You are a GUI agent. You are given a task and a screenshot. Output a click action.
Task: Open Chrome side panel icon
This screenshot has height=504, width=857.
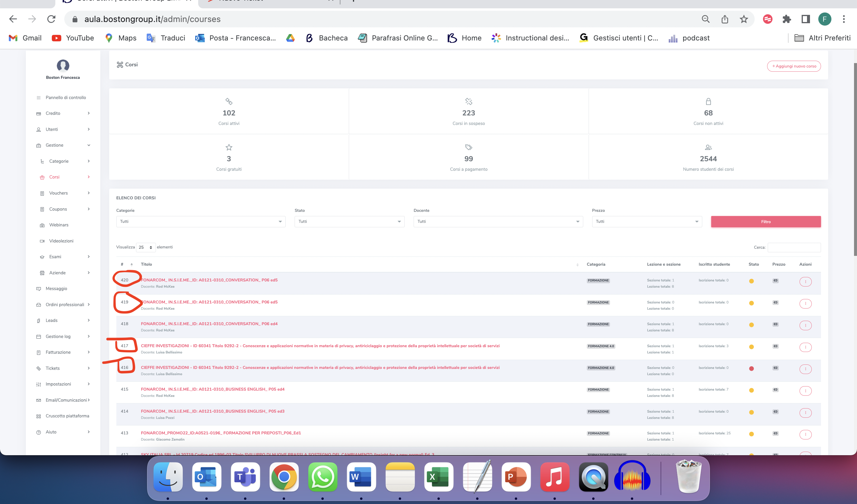coord(806,19)
